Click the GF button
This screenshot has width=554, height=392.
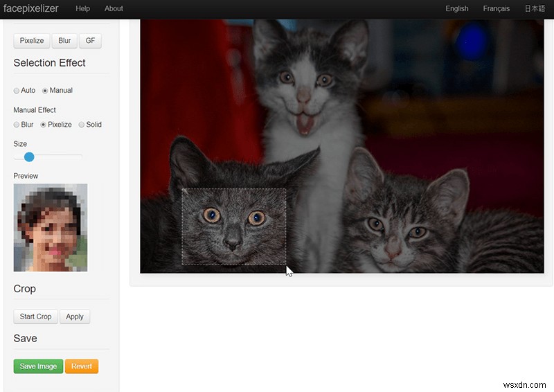pos(90,41)
